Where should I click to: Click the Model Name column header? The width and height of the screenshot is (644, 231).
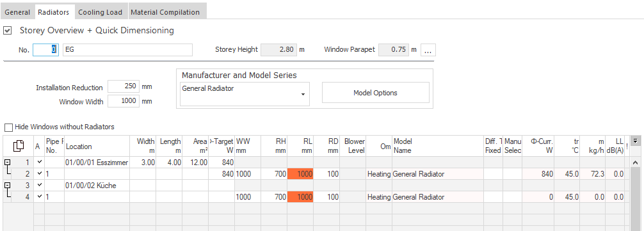point(437,146)
